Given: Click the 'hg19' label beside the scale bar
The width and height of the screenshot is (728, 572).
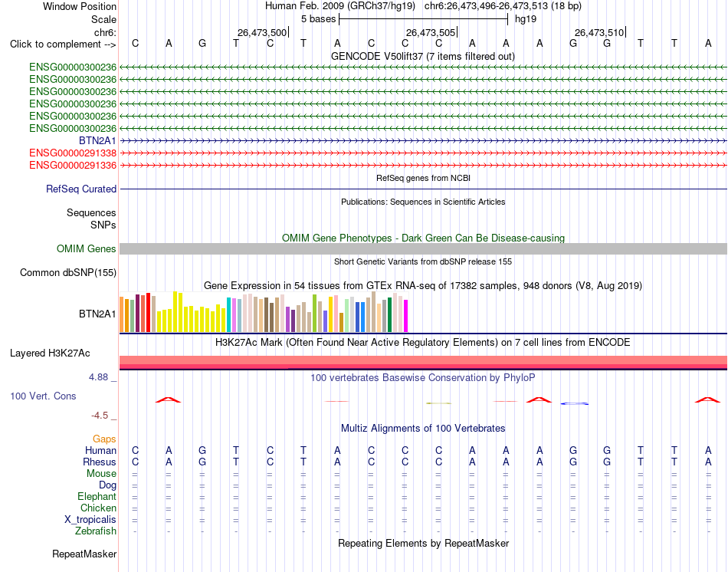Looking at the screenshot, I should pyautogui.click(x=526, y=19).
